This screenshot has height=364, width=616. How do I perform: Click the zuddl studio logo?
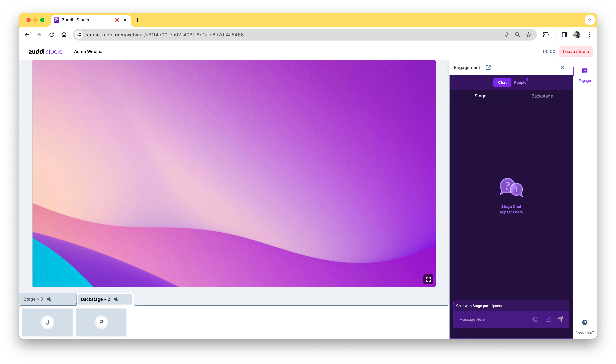45,52
